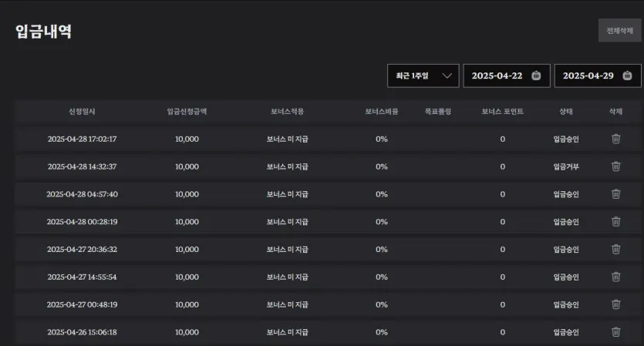This screenshot has height=346, width=644.
Task: Delete the 2025-04-28 14:32:37 deposit row
Action: pos(615,166)
